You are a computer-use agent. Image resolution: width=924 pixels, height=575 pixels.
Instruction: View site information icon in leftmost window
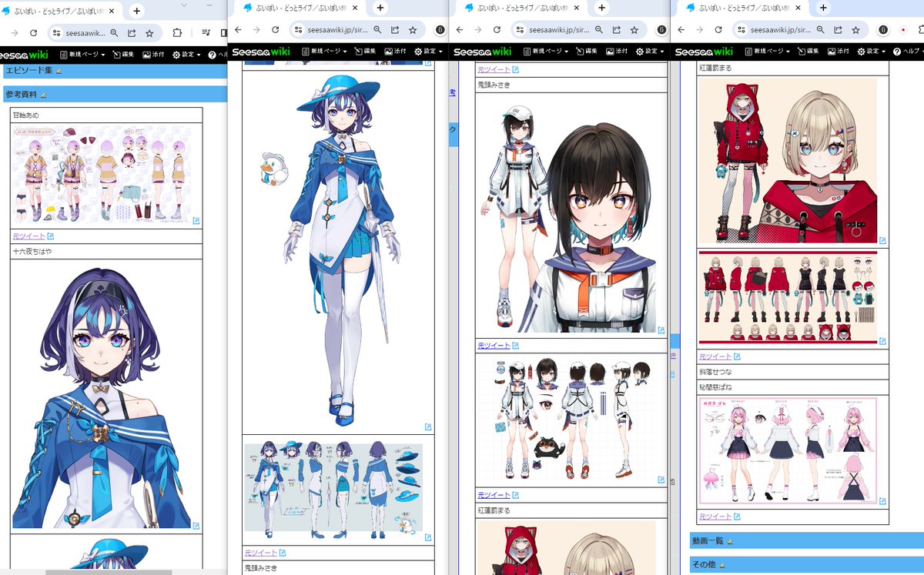coord(58,33)
